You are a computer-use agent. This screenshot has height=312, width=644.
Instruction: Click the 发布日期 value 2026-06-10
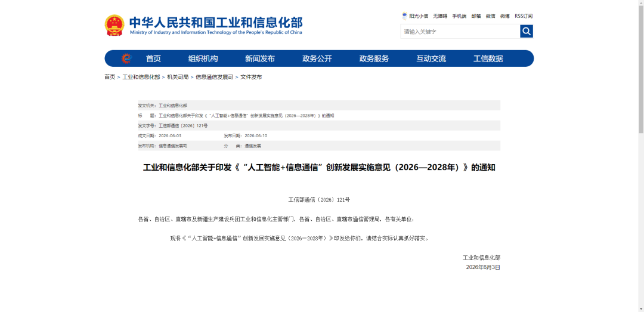256,135
